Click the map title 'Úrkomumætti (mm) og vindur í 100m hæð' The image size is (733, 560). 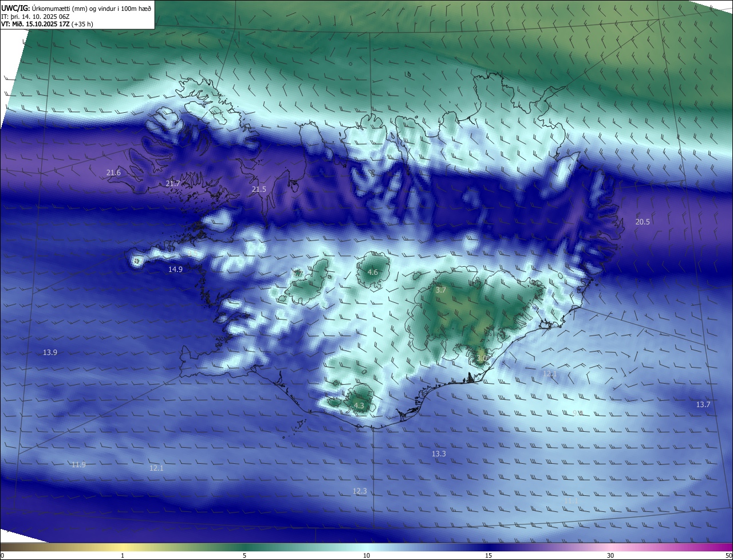92,8
